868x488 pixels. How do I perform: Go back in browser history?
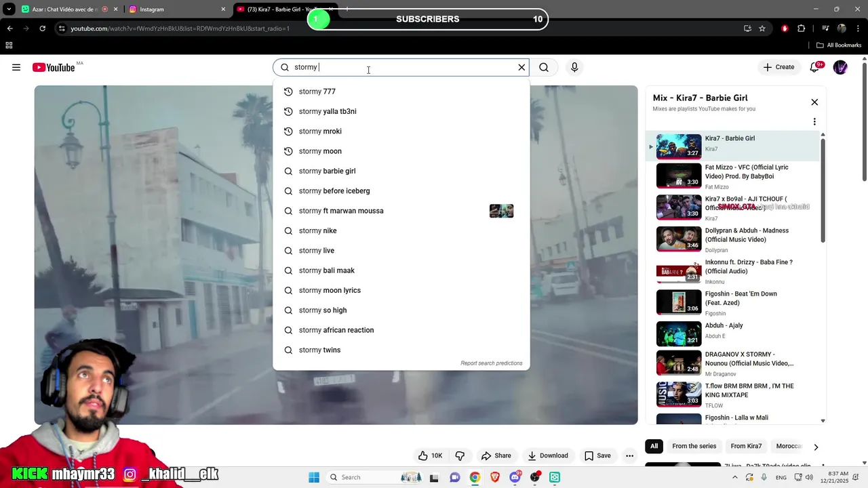pyautogui.click(x=9, y=28)
